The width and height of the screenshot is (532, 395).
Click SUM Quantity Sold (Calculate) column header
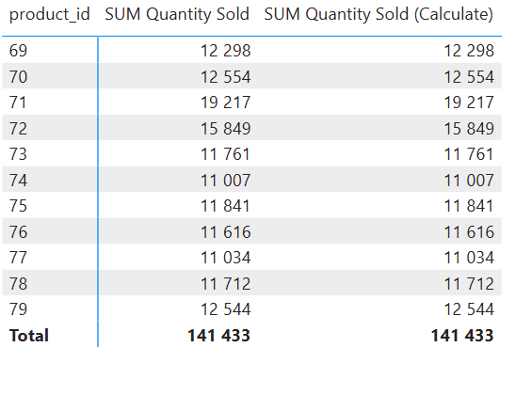[379, 14]
